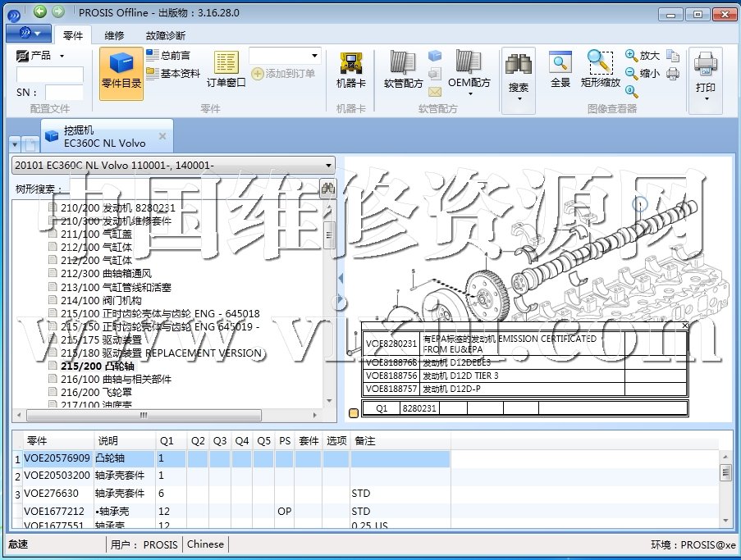
Task: Switch to the 维修 tab
Action: (x=114, y=35)
